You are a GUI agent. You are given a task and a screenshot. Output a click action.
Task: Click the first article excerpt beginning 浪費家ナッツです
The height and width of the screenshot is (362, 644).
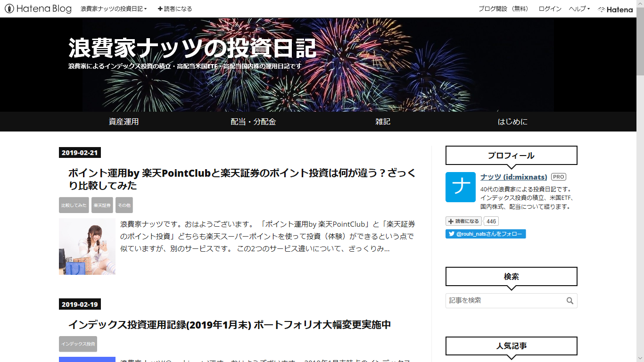click(267, 236)
